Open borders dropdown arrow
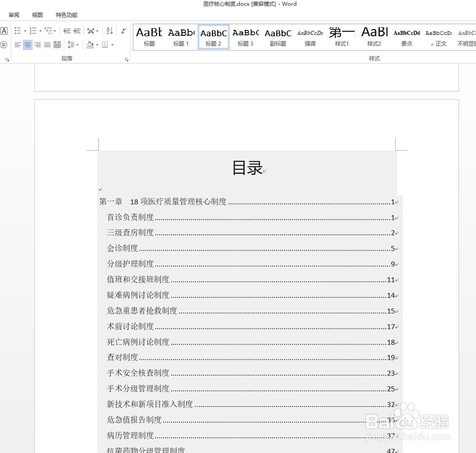This screenshot has height=453, width=476. tap(112, 45)
